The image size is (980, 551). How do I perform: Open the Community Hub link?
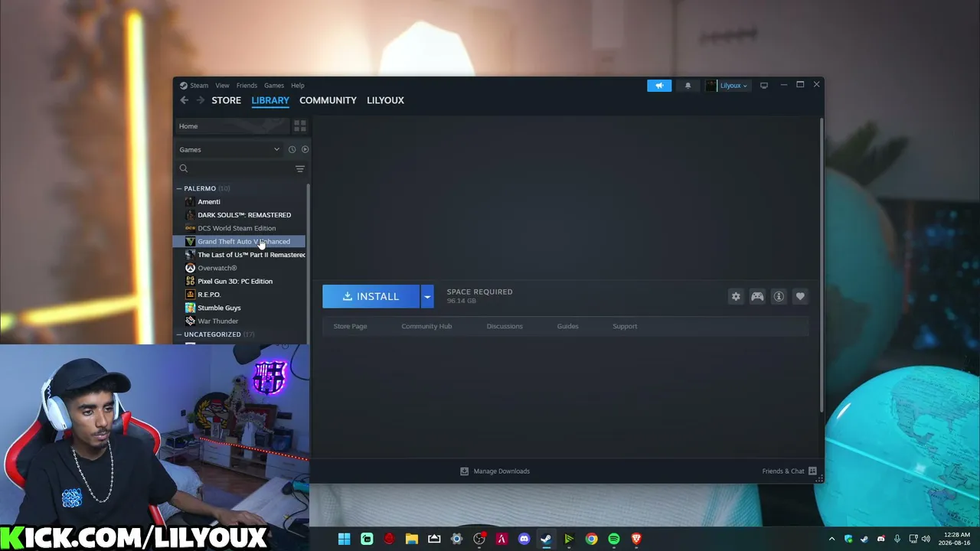(426, 326)
